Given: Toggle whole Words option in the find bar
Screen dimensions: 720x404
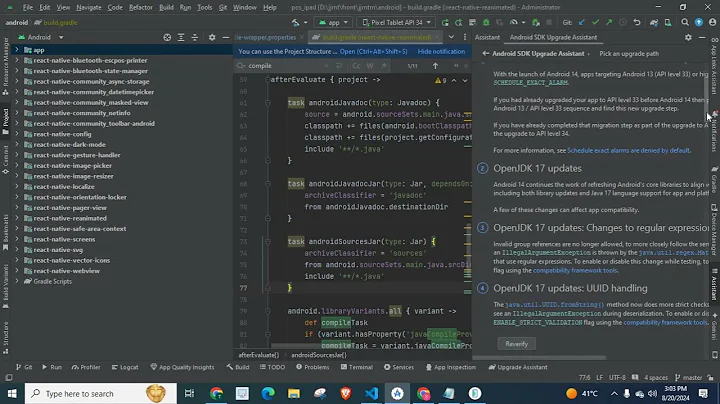Looking at the screenshot, I should point(370,66).
